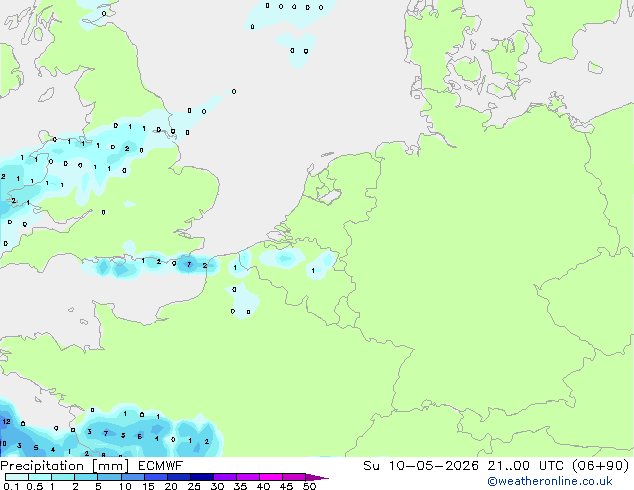
Task: Click the time '21..00 UTC'
Action: [525, 466]
